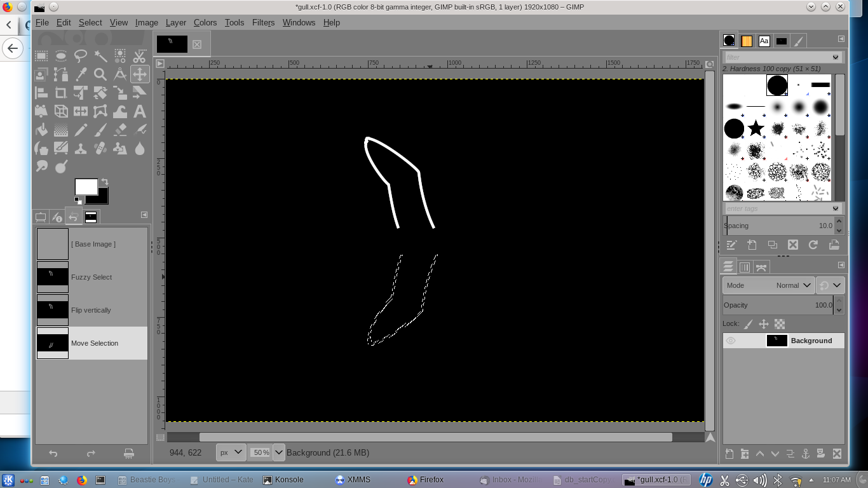Open the File menu
Image resolution: width=868 pixels, height=488 pixels.
pos(42,22)
